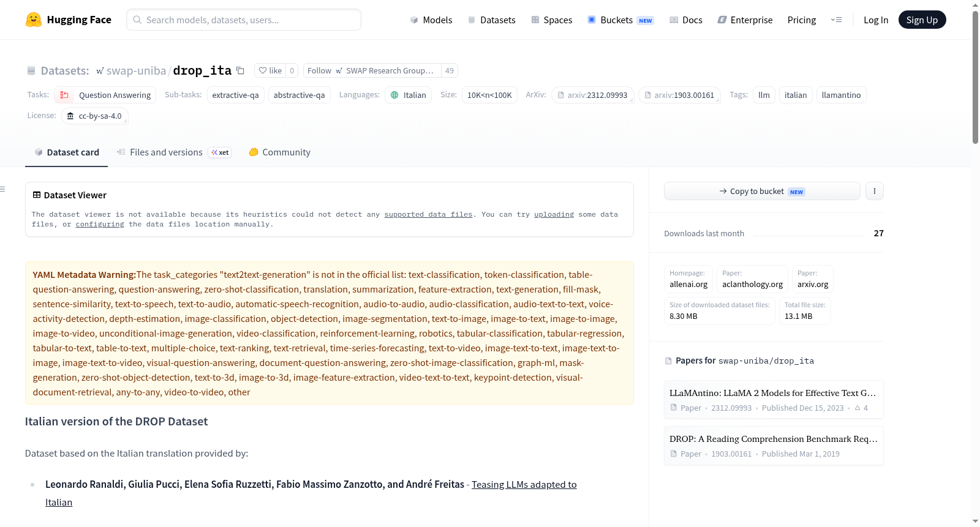The height and width of the screenshot is (527, 980).
Task: Click the license bank icon
Action: click(x=70, y=116)
